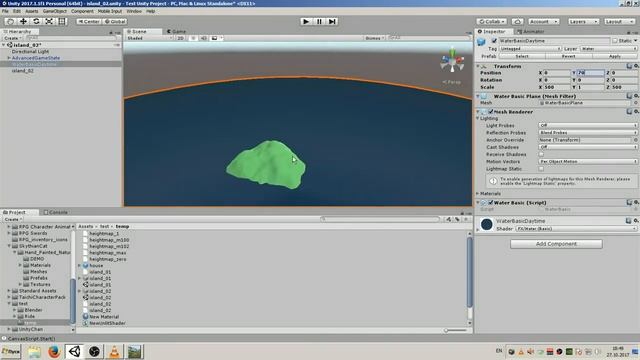This screenshot has height=360, width=640.
Task: Toggle scene audio icon
Action: (x=203, y=38)
